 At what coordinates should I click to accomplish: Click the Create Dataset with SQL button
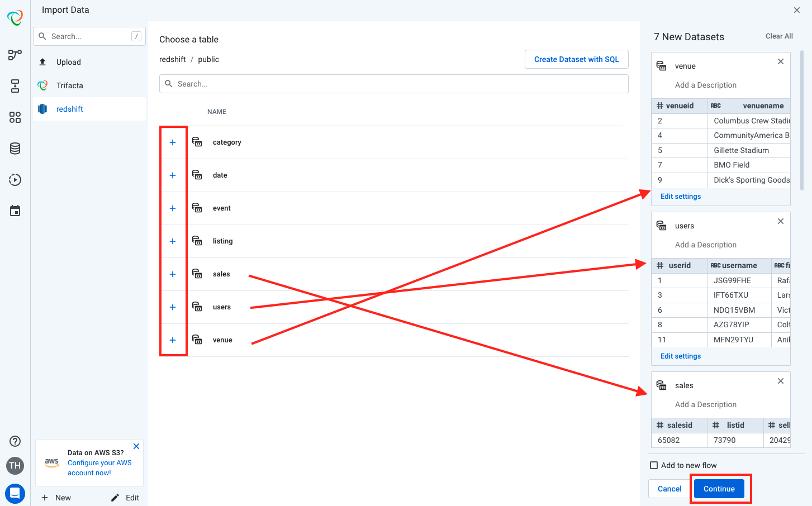point(576,59)
